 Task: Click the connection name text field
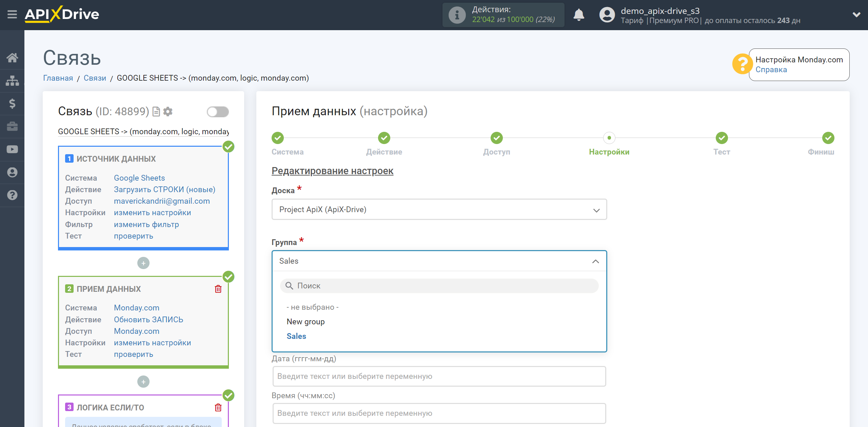(x=143, y=131)
